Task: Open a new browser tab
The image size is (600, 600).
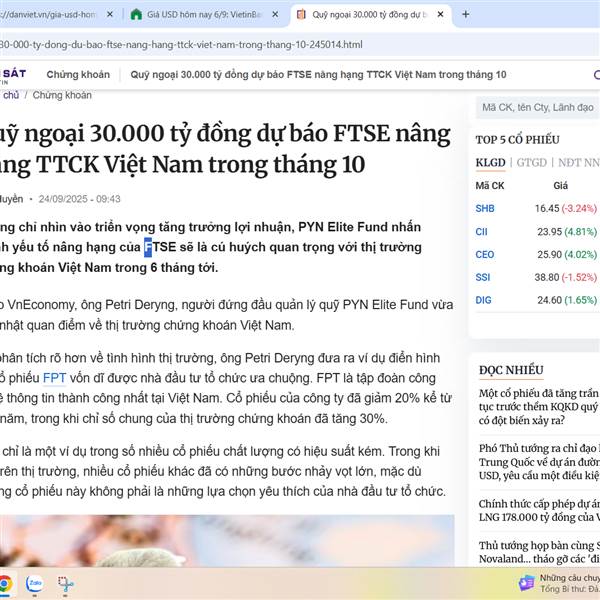Action: (466, 15)
